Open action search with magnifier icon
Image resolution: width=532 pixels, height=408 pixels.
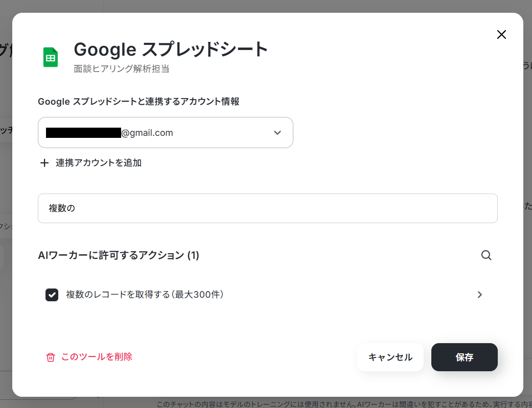[x=486, y=255]
